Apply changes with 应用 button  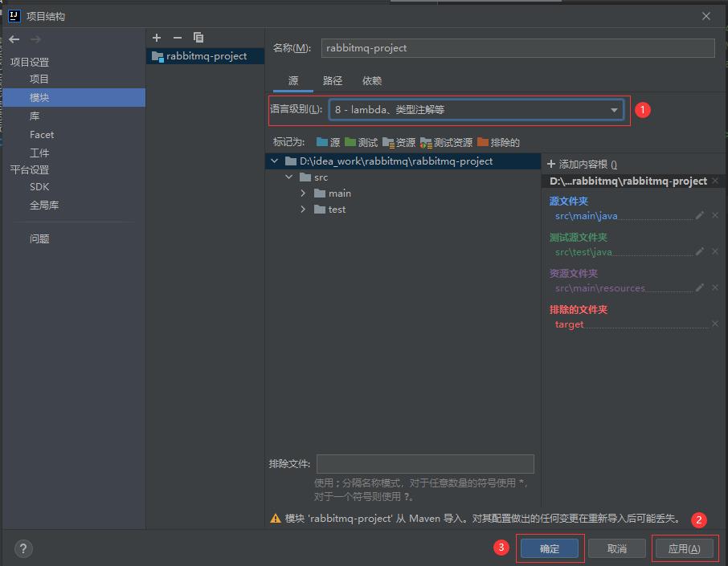pos(684,548)
